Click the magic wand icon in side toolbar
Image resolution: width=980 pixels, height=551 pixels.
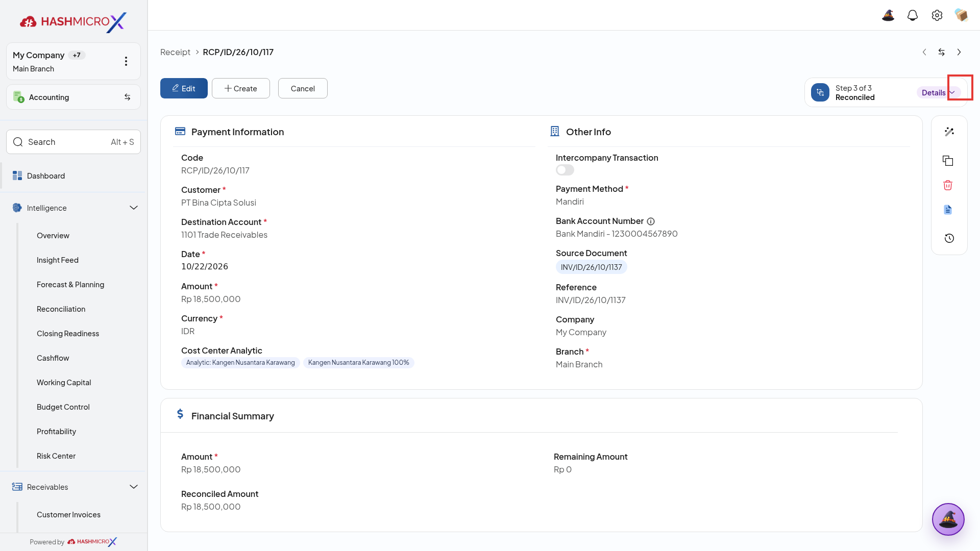949,132
